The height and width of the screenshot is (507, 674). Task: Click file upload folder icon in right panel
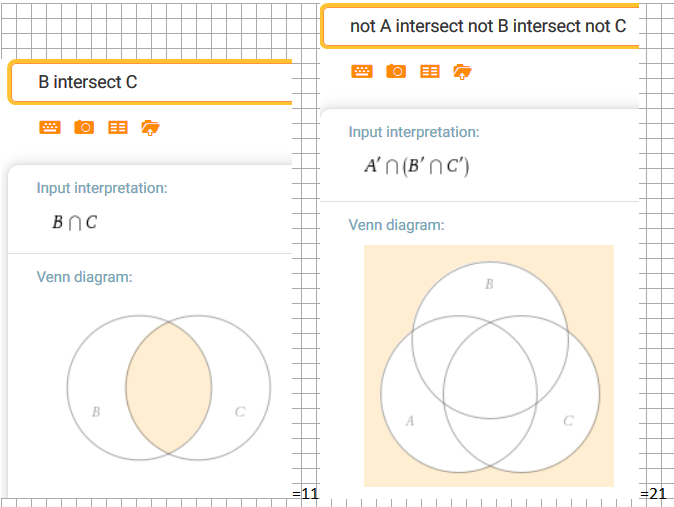click(462, 71)
